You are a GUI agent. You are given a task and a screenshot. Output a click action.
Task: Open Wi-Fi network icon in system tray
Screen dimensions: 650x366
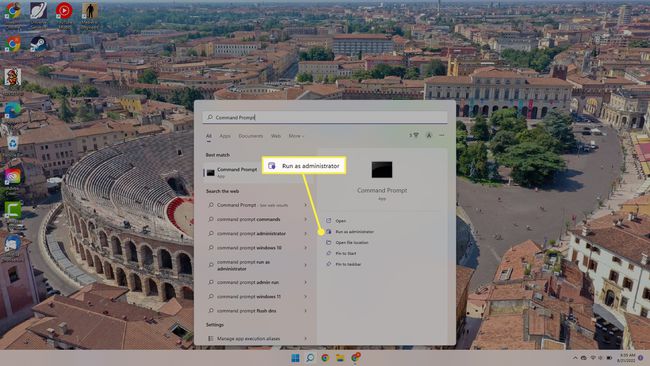592,358
